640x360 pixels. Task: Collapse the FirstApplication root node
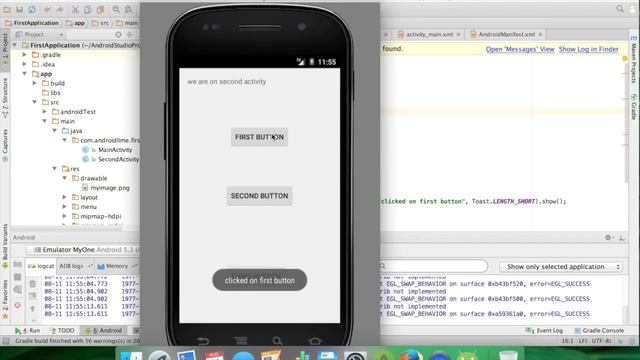pyautogui.click(x=15, y=45)
